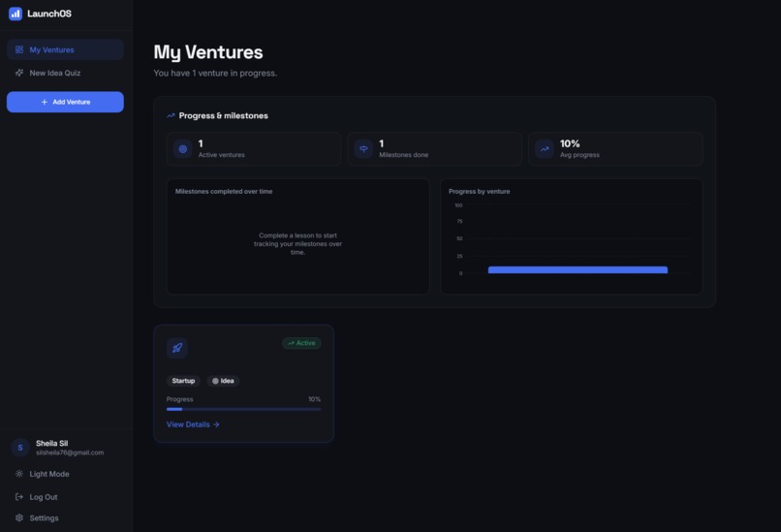Click the Progress label on venture card

point(180,399)
